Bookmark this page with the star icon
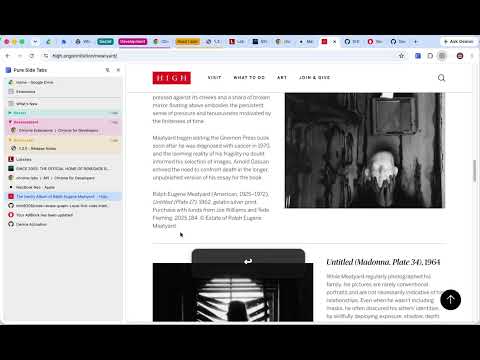This screenshot has width=480, height=360. tap(401, 56)
